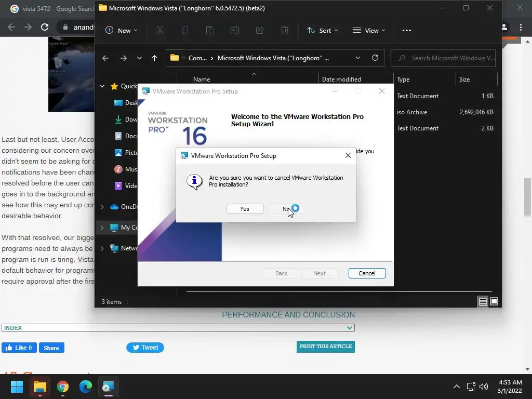Switch Explorer to large thumbnails view icon
Viewport: 532px width, 399px height.
pos(494,301)
